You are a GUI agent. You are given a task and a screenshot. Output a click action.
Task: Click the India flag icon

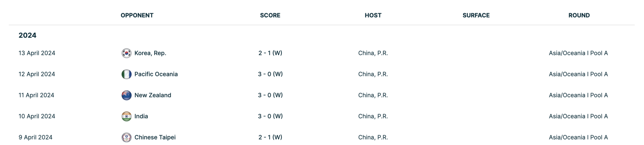[x=126, y=116]
